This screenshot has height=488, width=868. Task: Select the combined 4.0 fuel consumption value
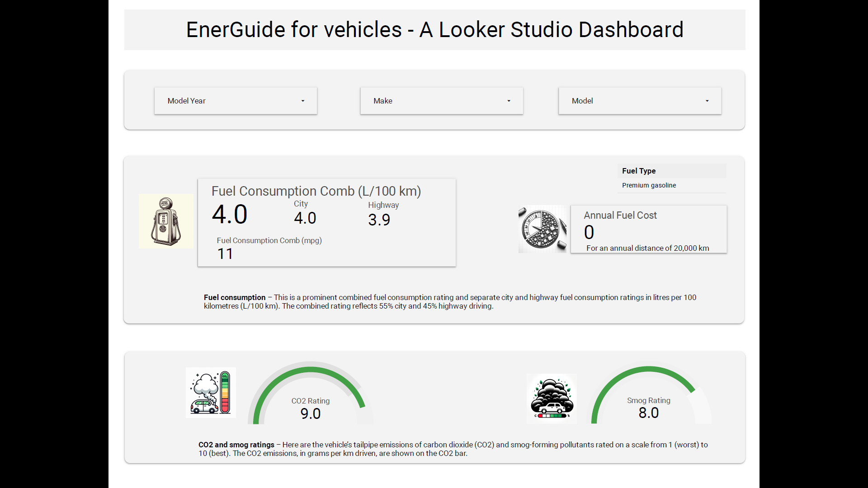click(x=229, y=214)
